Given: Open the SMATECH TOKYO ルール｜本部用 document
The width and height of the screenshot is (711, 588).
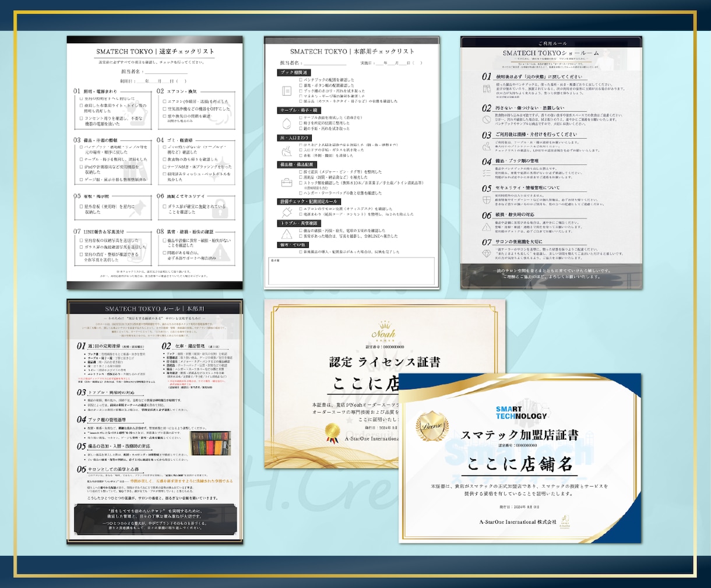Looking at the screenshot, I should click(x=155, y=422).
